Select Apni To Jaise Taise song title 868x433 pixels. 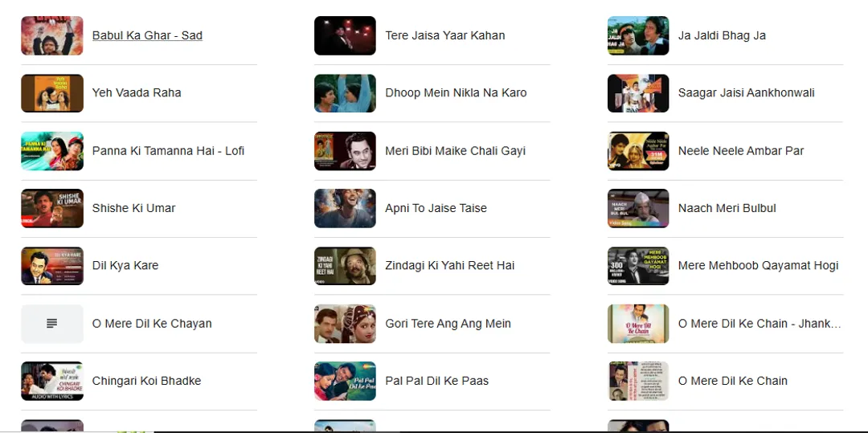436,208
